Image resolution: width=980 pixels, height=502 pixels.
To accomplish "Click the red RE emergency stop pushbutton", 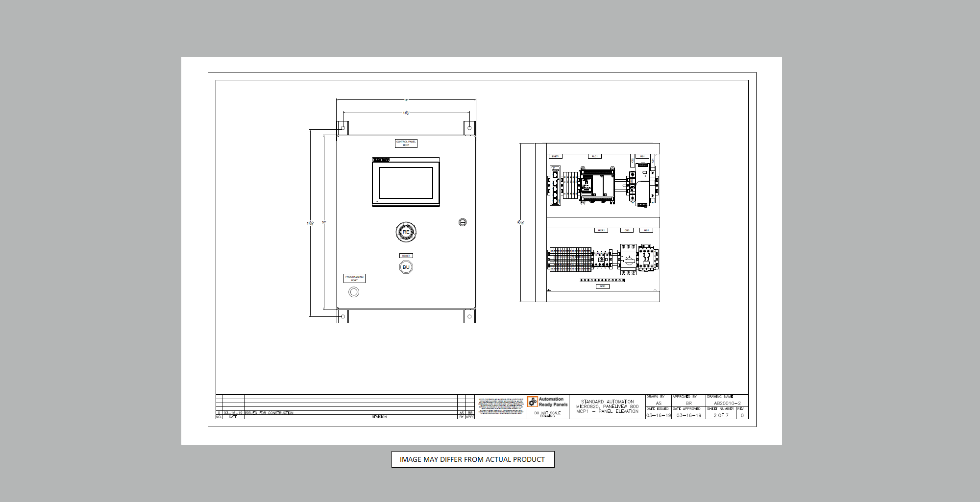I will coord(406,232).
